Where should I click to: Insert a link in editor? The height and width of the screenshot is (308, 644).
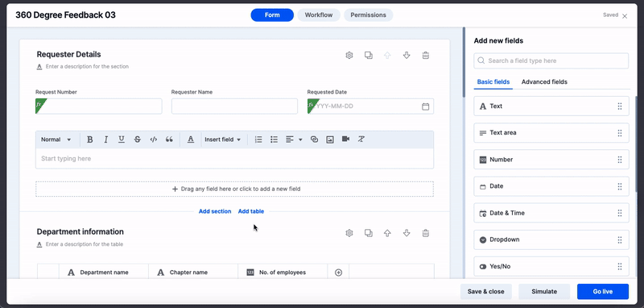314,139
